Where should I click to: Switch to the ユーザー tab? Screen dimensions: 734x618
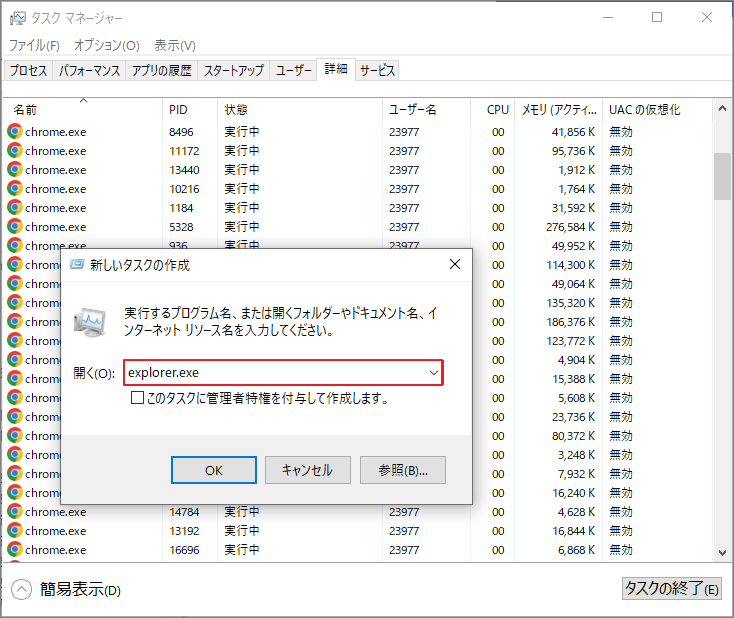(x=293, y=70)
